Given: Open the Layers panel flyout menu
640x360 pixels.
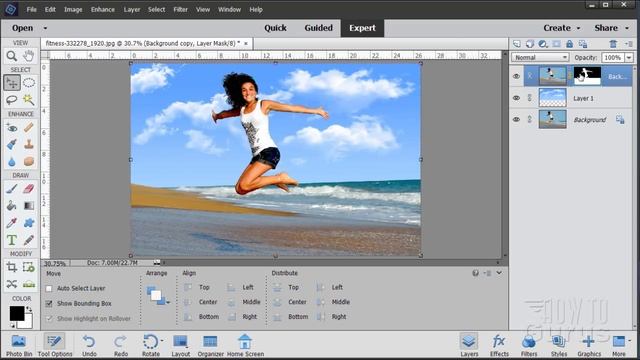Looking at the screenshot, I should click(x=629, y=44).
